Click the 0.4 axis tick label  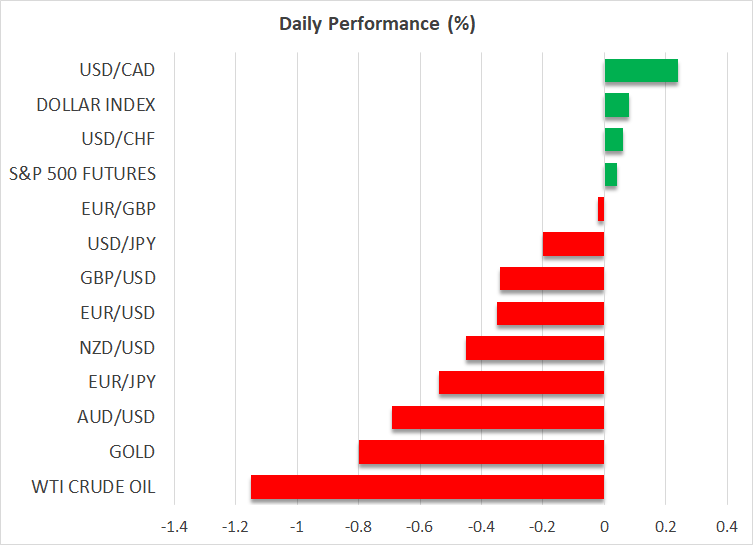tap(726, 526)
